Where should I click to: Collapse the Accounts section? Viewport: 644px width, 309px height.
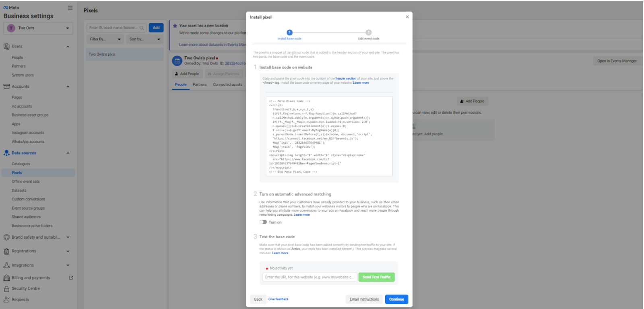pyautogui.click(x=68, y=87)
